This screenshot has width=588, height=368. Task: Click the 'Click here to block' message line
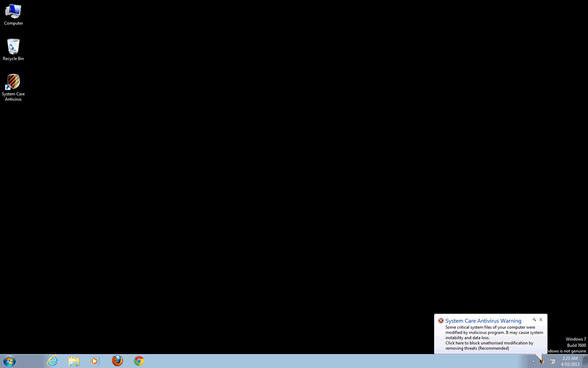click(x=489, y=343)
